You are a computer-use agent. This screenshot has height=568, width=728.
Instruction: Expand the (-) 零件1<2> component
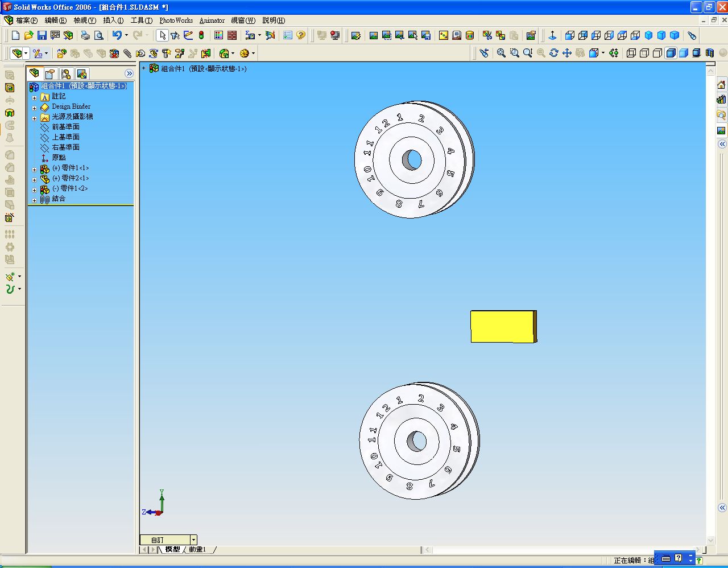[35, 190]
